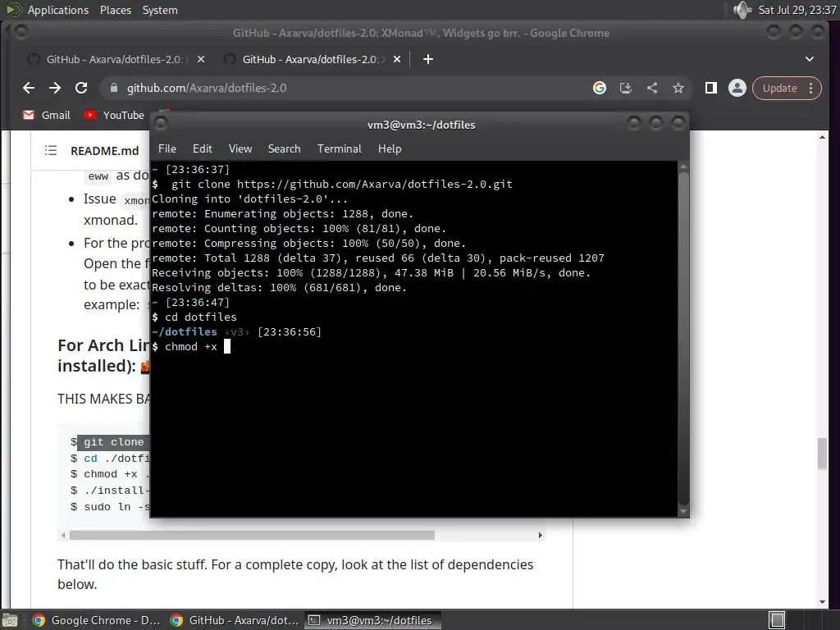Open a new Chrome tab
Image resolution: width=840 pixels, height=630 pixels.
click(427, 59)
